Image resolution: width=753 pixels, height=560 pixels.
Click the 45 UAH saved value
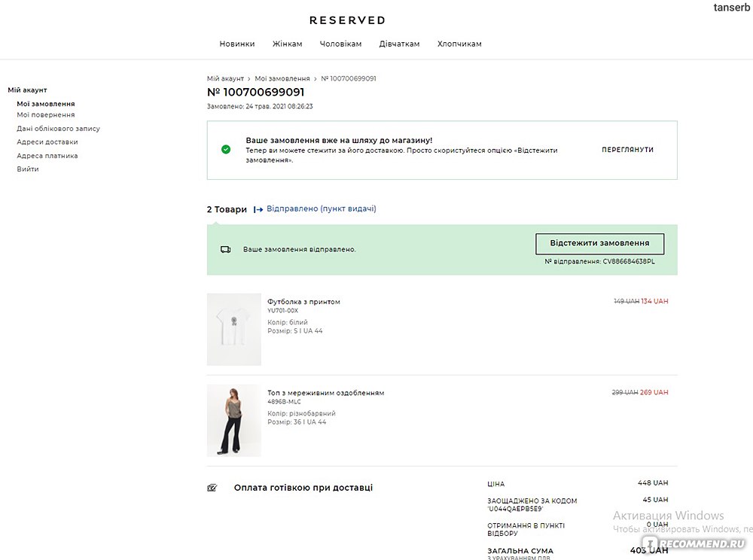pyautogui.click(x=655, y=500)
